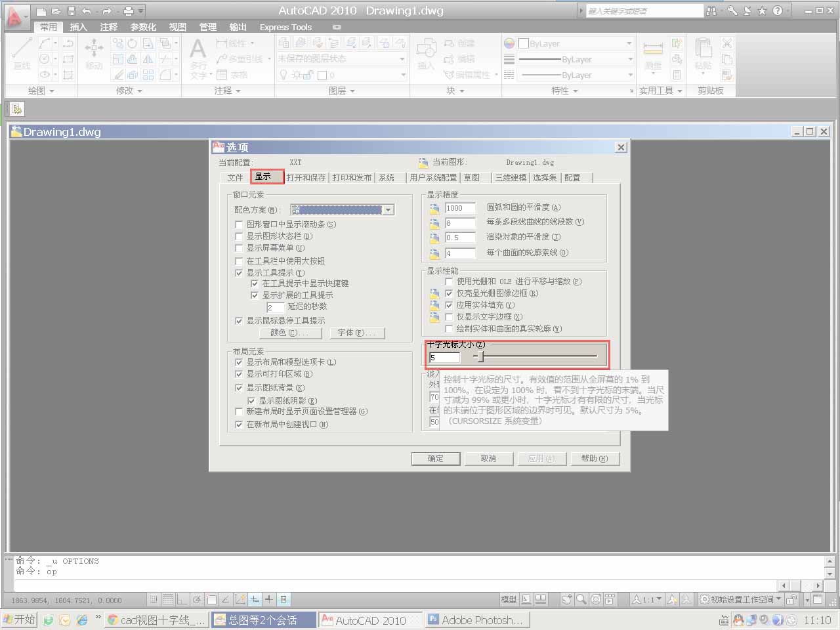Toggle 图形窗口中显示滚动条 checkbox
The height and width of the screenshot is (630, 840).
(x=240, y=224)
